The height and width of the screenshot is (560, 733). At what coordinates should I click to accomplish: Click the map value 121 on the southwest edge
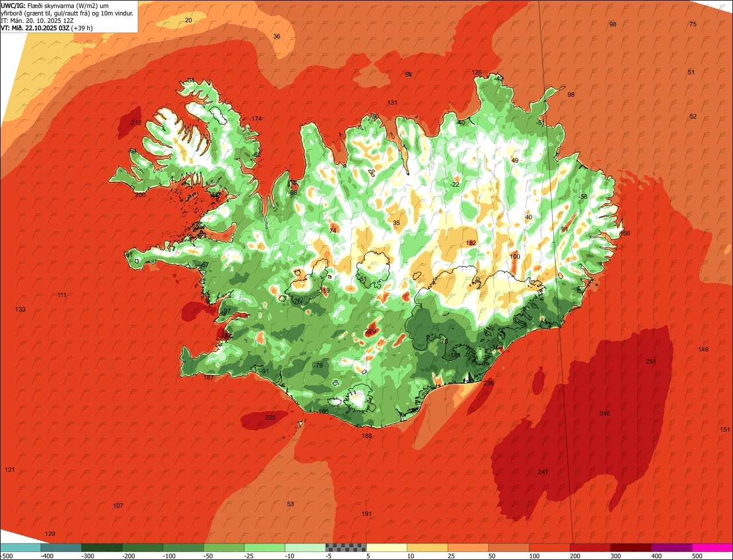[10, 470]
